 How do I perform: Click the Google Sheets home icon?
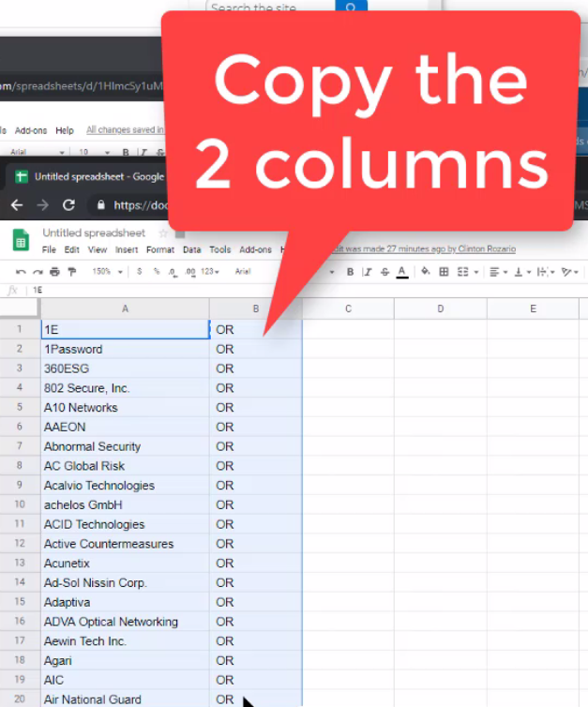click(21, 240)
